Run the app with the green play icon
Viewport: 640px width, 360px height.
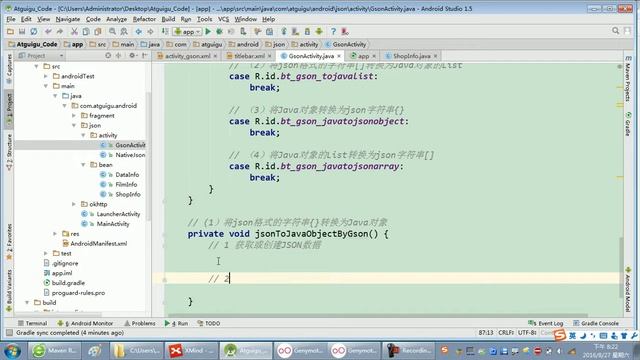208,31
